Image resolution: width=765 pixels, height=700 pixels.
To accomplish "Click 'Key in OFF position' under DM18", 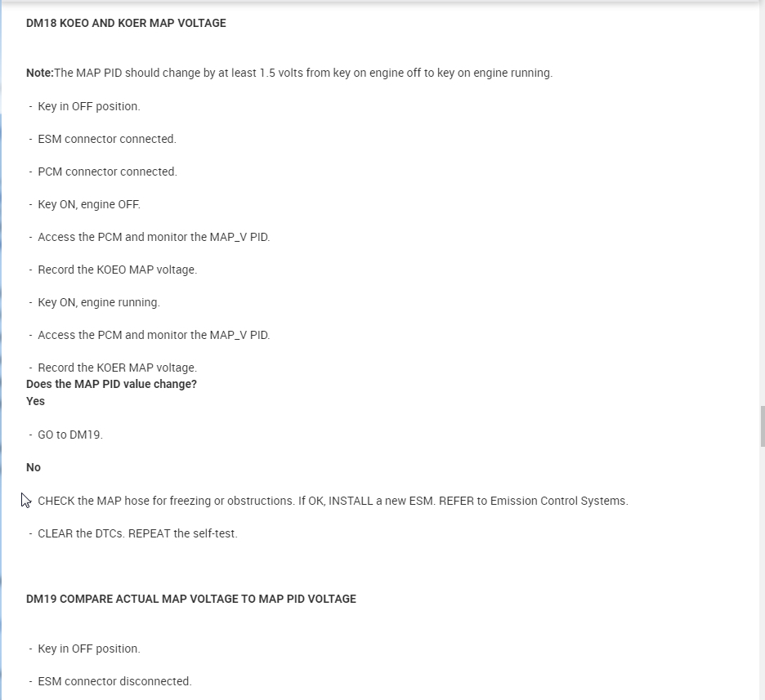I will click(88, 106).
